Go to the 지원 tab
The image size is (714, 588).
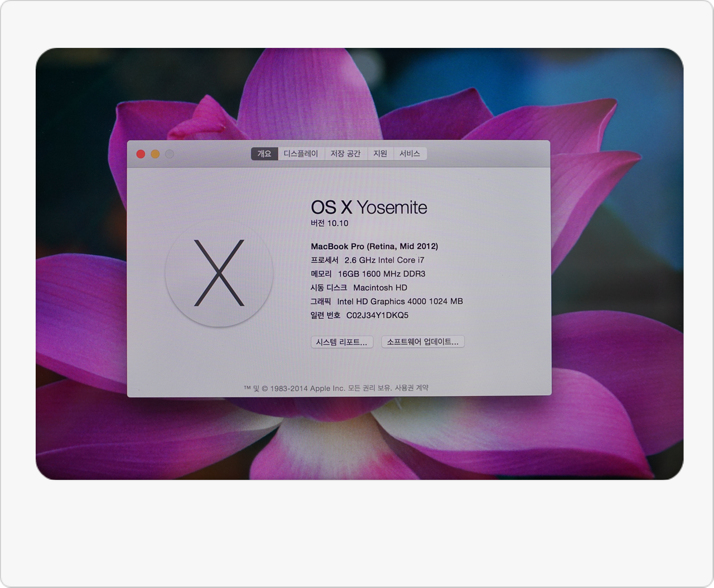(380, 153)
